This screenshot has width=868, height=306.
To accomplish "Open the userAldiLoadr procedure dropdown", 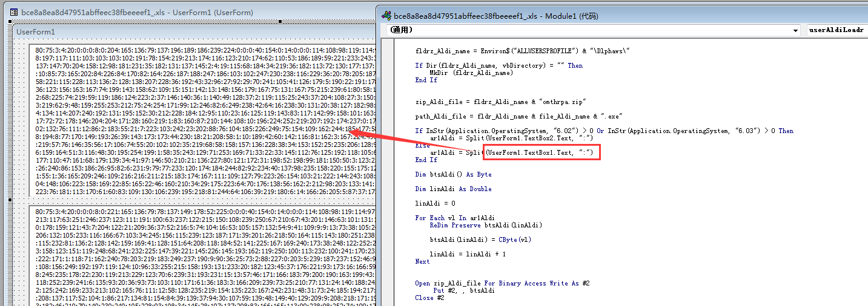I will pyautogui.click(x=837, y=30).
